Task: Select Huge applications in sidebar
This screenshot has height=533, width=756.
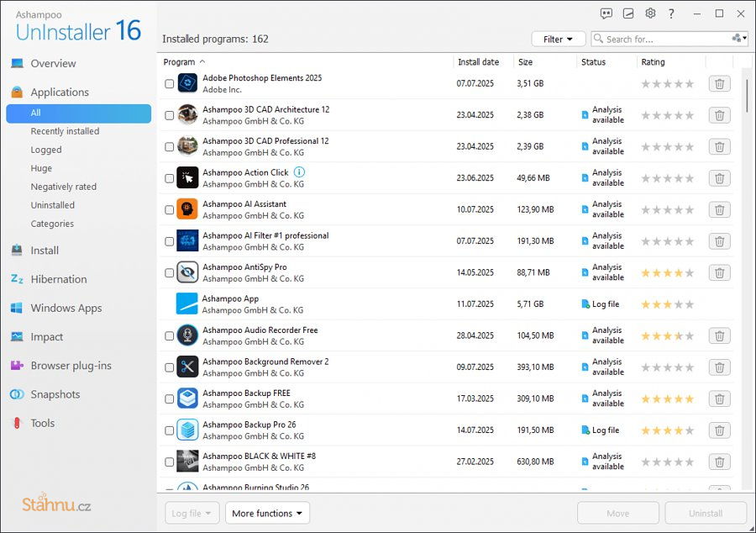Action: [x=41, y=168]
